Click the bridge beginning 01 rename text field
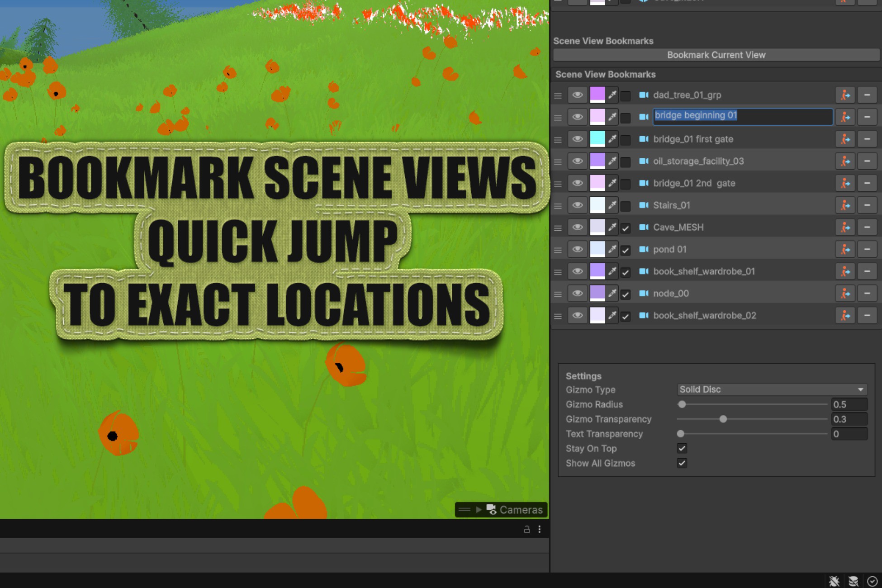 click(742, 117)
